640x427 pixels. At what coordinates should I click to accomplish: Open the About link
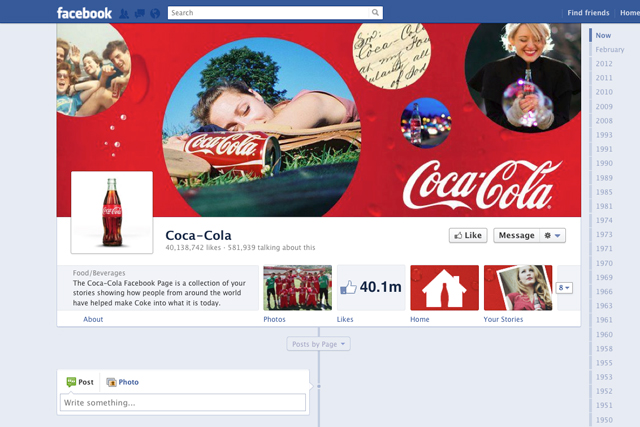[93, 319]
